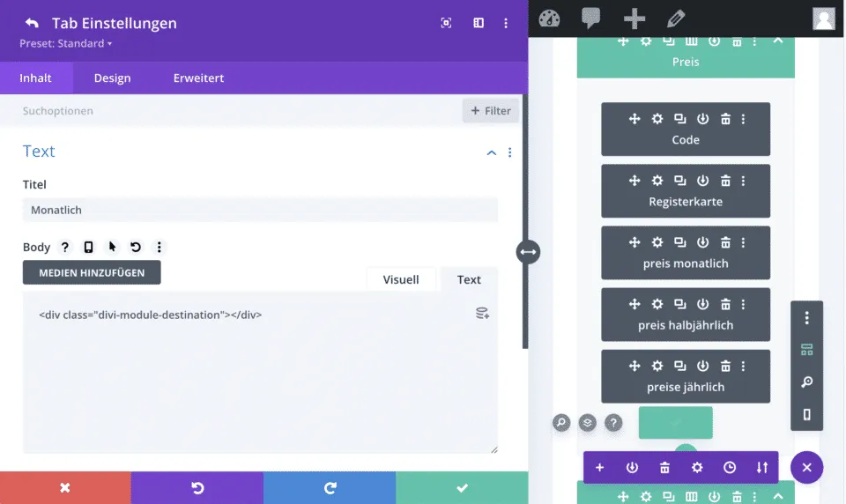The height and width of the screenshot is (504, 846).
Task: Select the Visuell editor tab
Action: (401, 279)
